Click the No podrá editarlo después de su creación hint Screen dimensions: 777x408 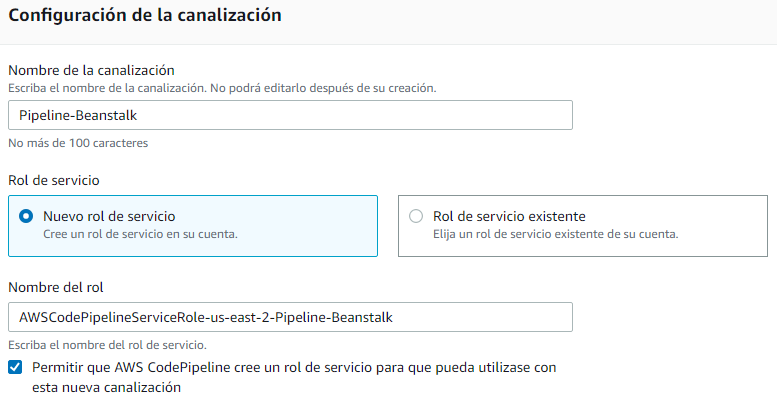tap(323, 88)
